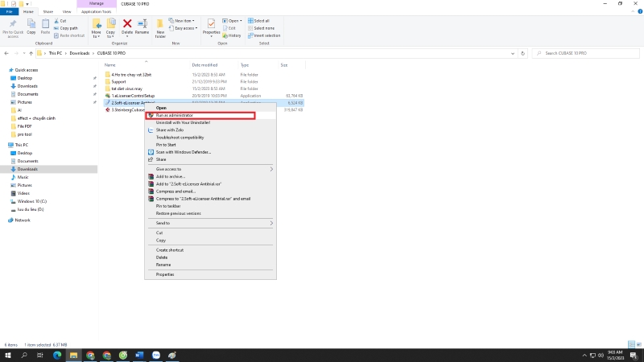This screenshot has width=644, height=362.
Task: Expand the ribbon Open dropdown
Action: click(232, 21)
